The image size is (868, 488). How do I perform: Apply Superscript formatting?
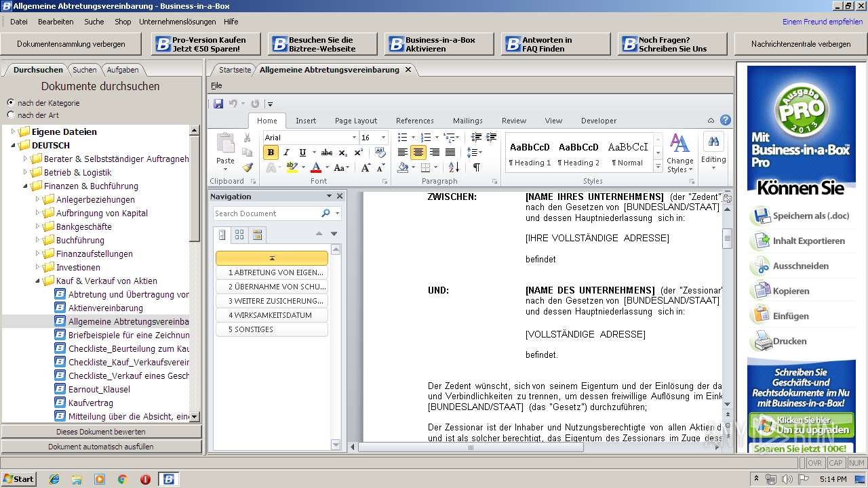click(x=358, y=152)
